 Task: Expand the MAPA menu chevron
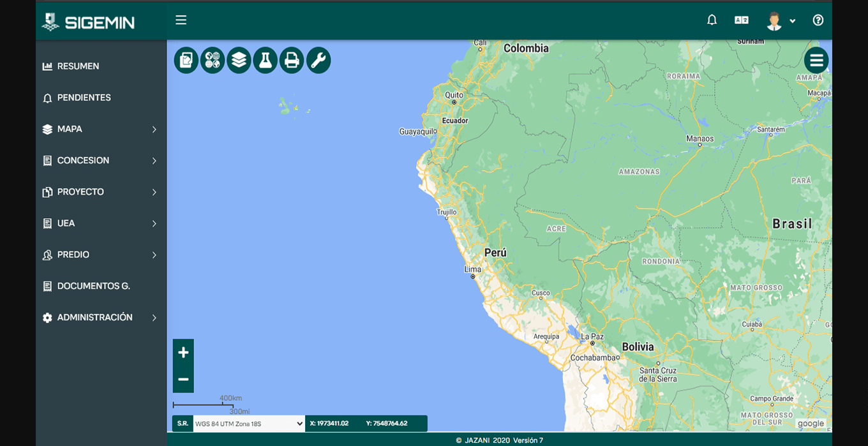point(154,130)
